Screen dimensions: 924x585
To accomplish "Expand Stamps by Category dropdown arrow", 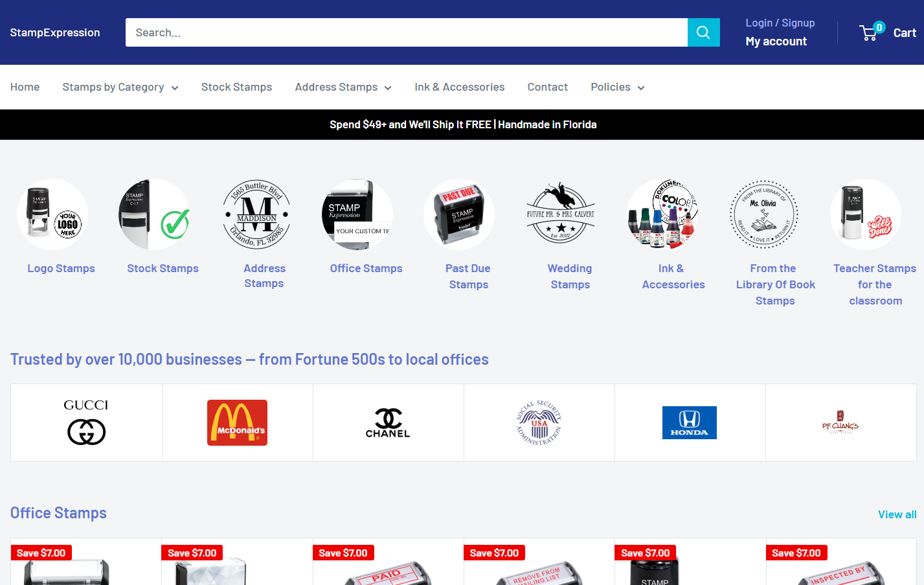I will click(175, 87).
